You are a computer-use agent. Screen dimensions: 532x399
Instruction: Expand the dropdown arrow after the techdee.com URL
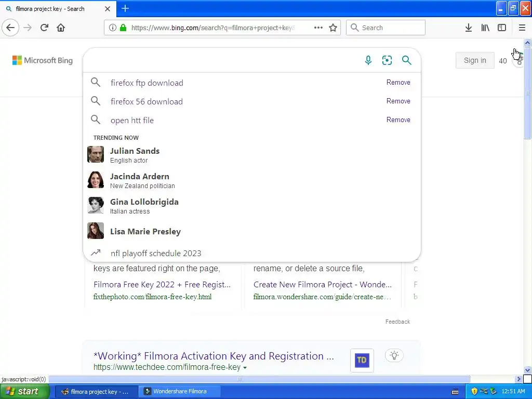click(245, 367)
